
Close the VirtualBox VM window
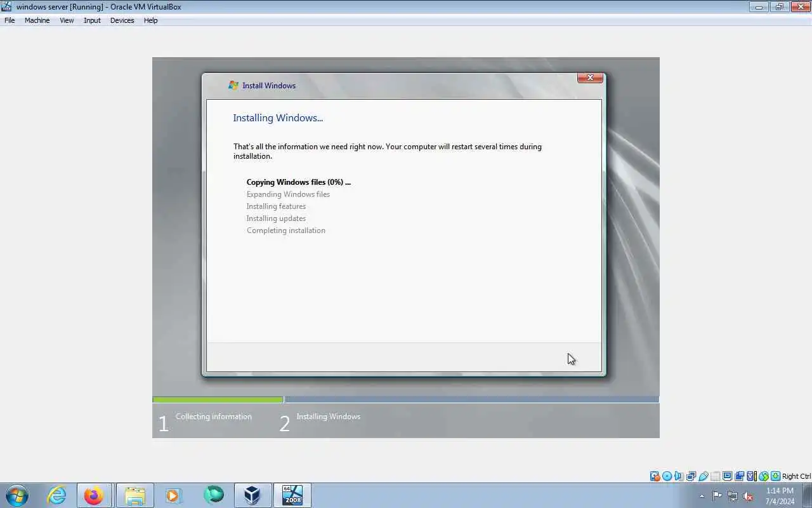[x=800, y=7]
